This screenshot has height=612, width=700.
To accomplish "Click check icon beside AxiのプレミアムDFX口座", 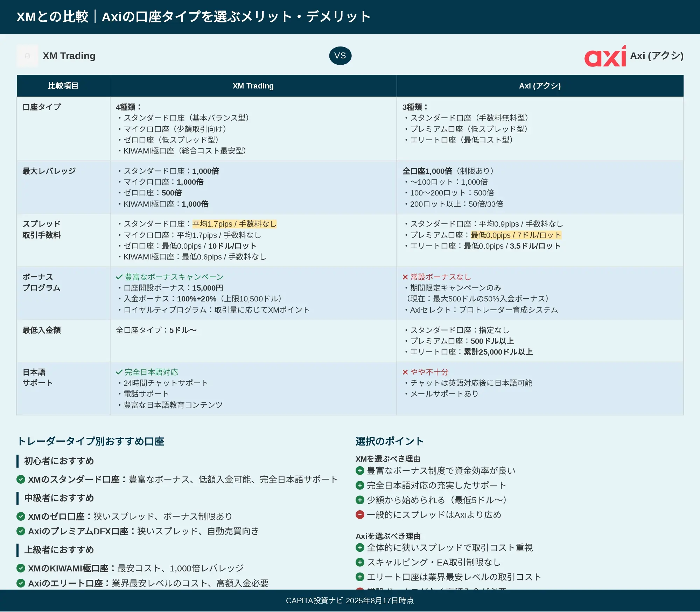I will point(21,531).
